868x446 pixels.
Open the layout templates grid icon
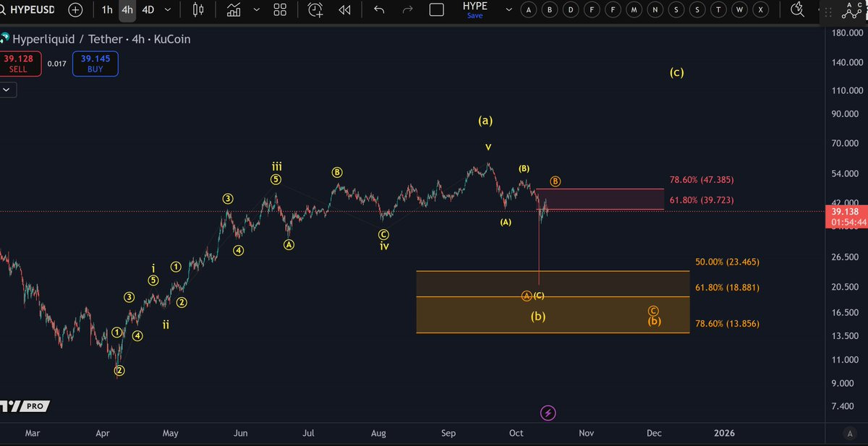[279, 10]
